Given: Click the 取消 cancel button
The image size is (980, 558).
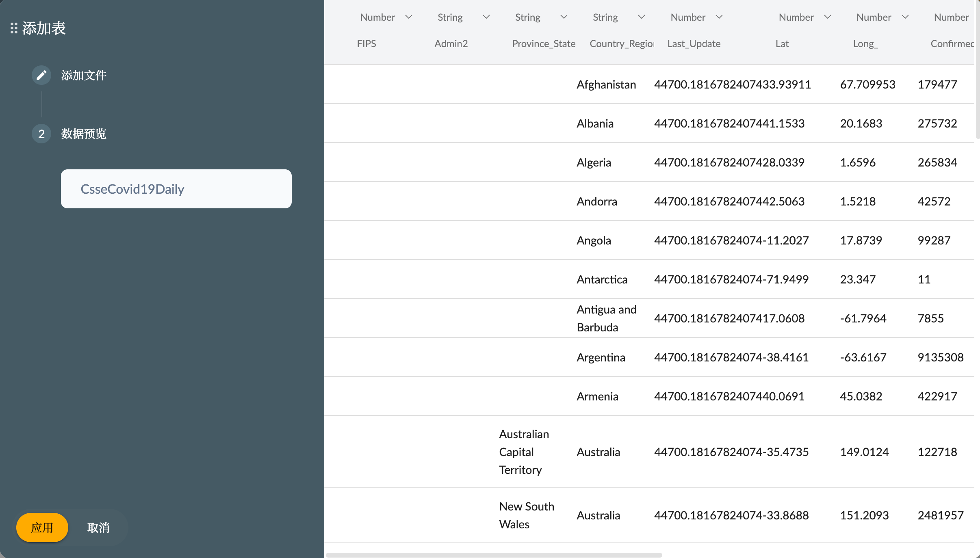Looking at the screenshot, I should pyautogui.click(x=98, y=528).
